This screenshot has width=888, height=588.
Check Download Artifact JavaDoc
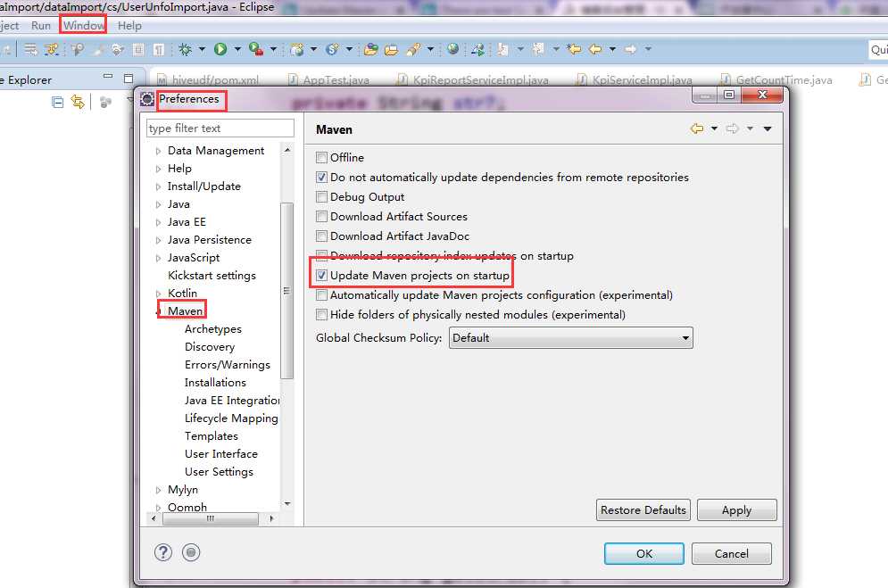coord(321,236)
